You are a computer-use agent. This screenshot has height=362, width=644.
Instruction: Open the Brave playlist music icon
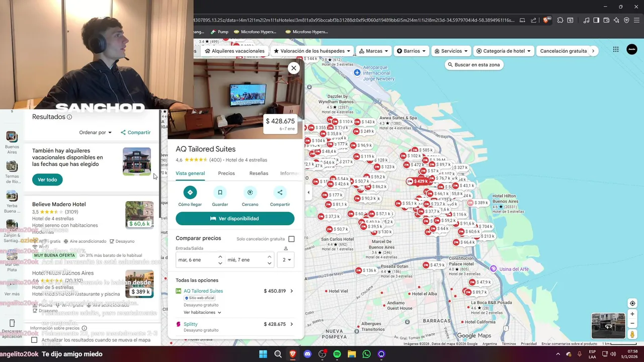coord(586,20)
